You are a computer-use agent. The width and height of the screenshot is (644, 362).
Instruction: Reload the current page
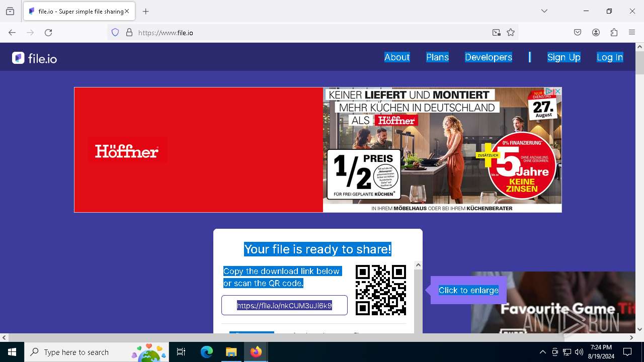click(x=48, y=33)
